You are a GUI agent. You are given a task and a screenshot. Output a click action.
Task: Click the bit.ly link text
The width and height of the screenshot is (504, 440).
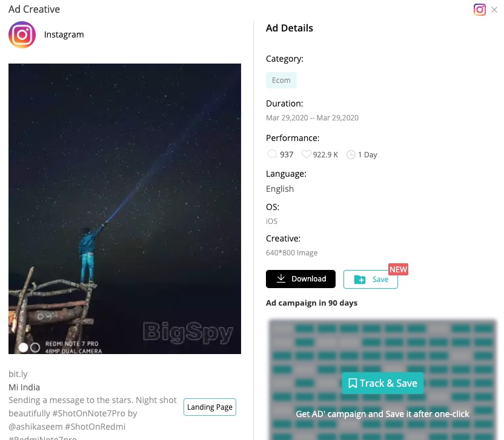18,374
